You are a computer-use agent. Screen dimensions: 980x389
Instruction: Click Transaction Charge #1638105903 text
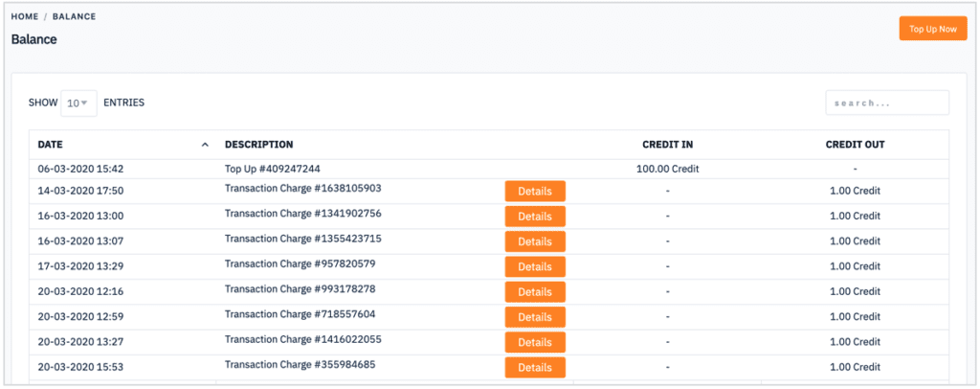click(x=303, y=188)
